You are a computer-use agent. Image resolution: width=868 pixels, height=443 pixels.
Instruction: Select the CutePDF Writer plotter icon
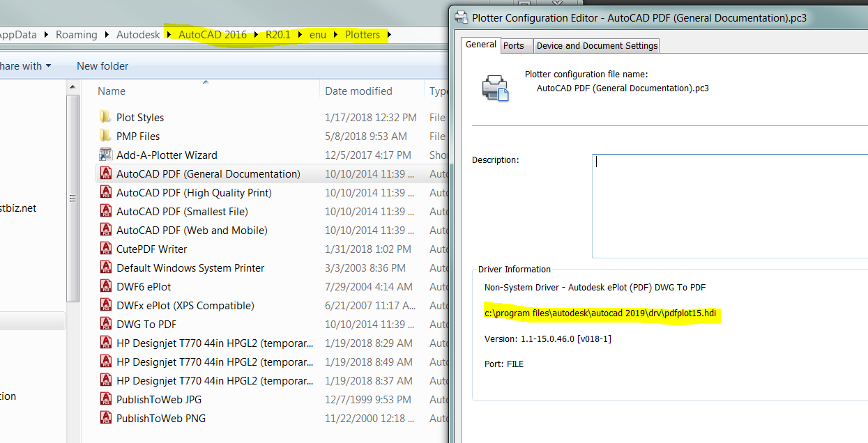point(107,249)
